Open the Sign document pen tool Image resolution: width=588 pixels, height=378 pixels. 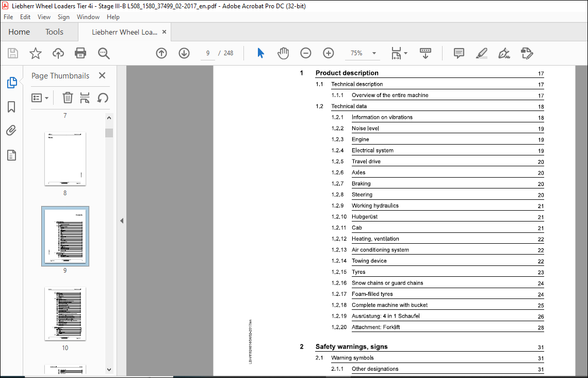tap(504, 53)
